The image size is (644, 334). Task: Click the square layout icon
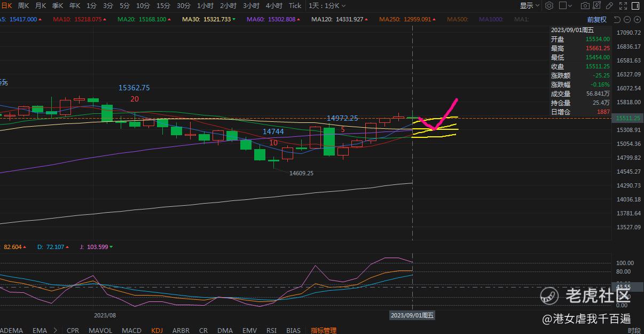[563, 5]
